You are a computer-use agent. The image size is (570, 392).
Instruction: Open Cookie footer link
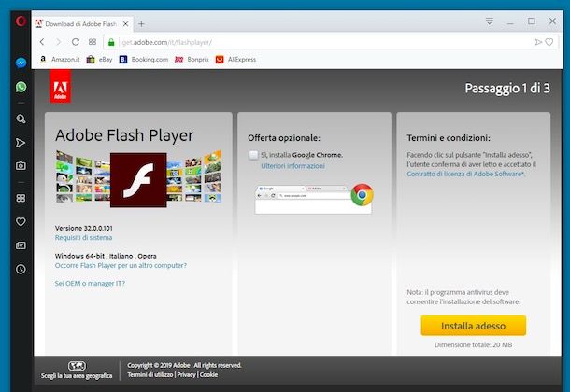208,374
